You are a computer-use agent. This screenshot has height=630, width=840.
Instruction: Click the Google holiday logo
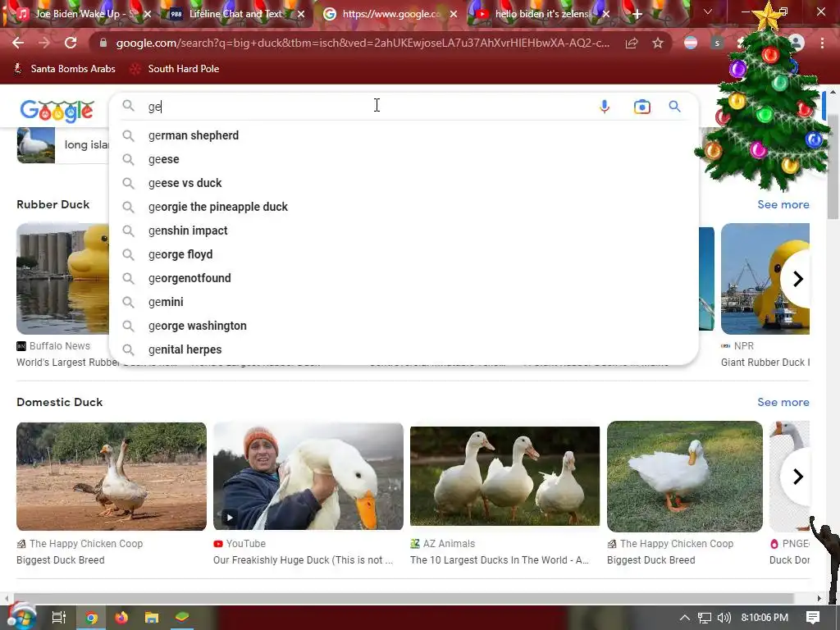57,111
